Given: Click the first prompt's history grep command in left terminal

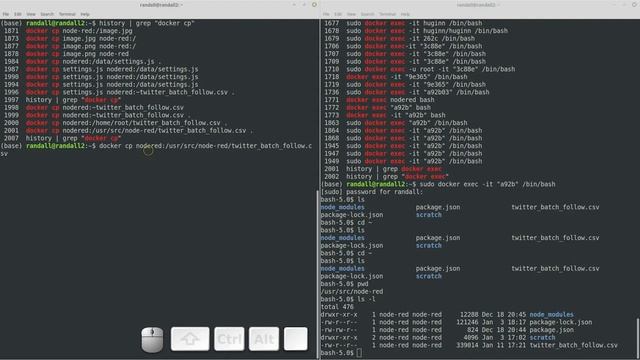Looking at the screenshot, I should click(x=147, y=23).
